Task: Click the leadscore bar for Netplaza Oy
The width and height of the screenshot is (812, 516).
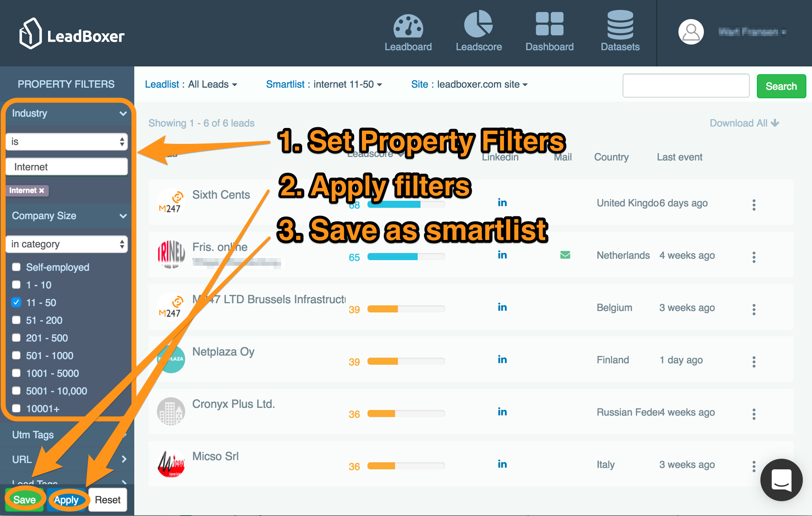Action: tap(406, 361)
